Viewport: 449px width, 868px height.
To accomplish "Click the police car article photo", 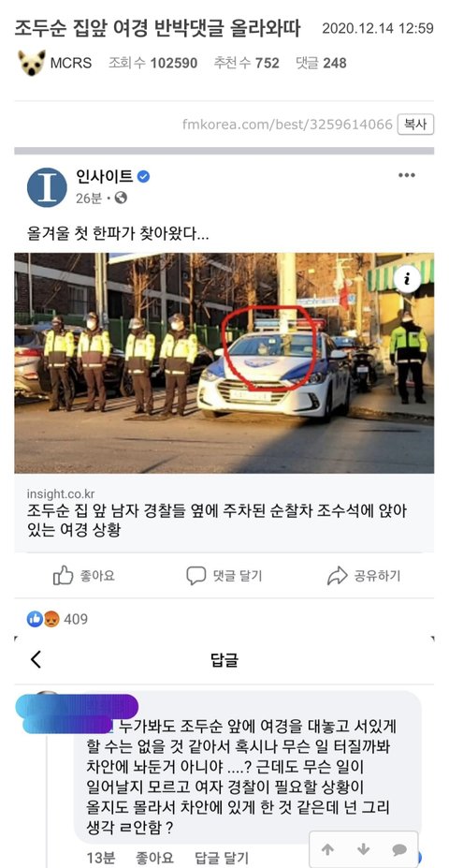I will point(224,363).
